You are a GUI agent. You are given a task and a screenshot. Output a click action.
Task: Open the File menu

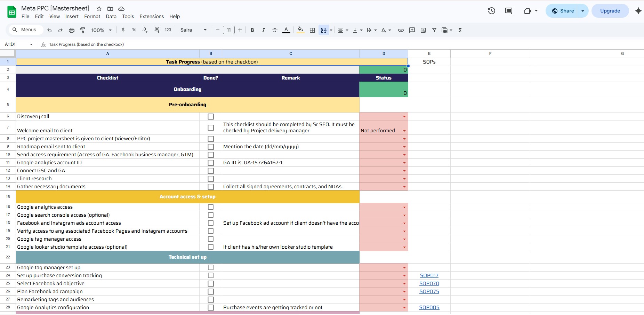[x=25, y=16]
